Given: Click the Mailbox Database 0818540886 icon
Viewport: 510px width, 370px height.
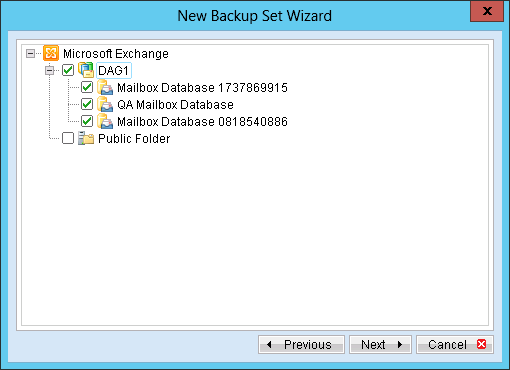Looking at the screenshot, I should click(105, 121).
